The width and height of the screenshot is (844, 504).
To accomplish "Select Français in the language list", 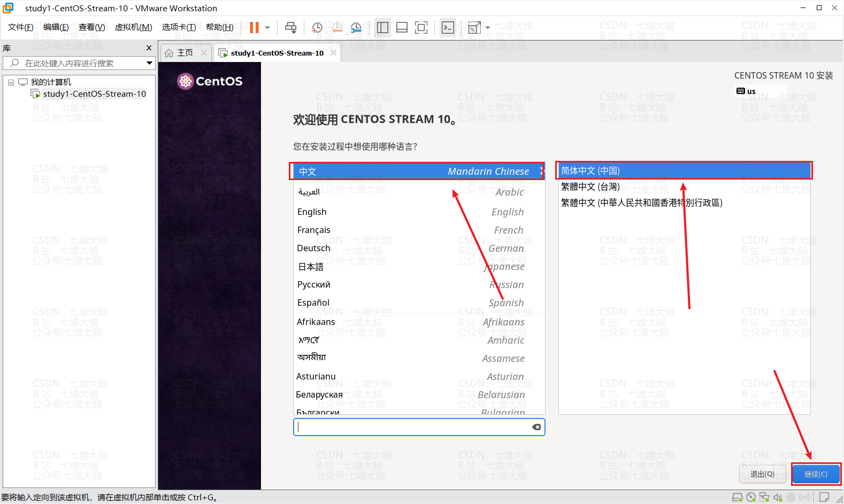I will (x=419, y=230).
